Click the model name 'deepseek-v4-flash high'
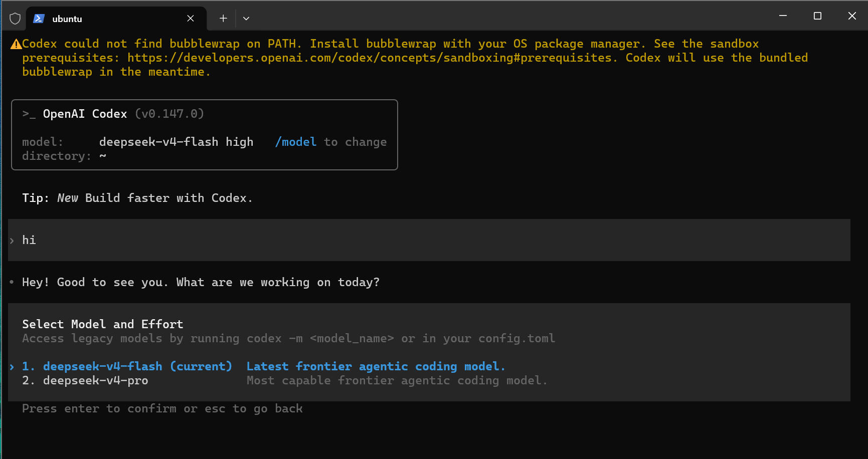 point(176,142)
